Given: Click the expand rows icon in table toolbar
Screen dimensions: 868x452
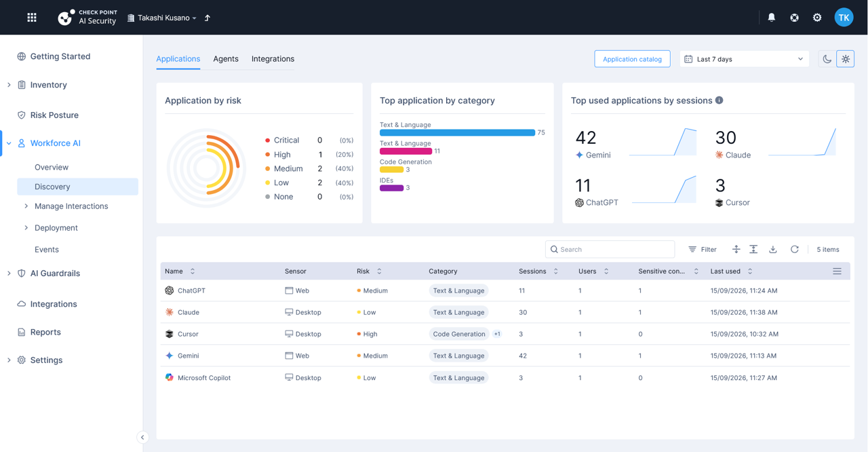Looking at the screenshot, I should click(736, 249).
